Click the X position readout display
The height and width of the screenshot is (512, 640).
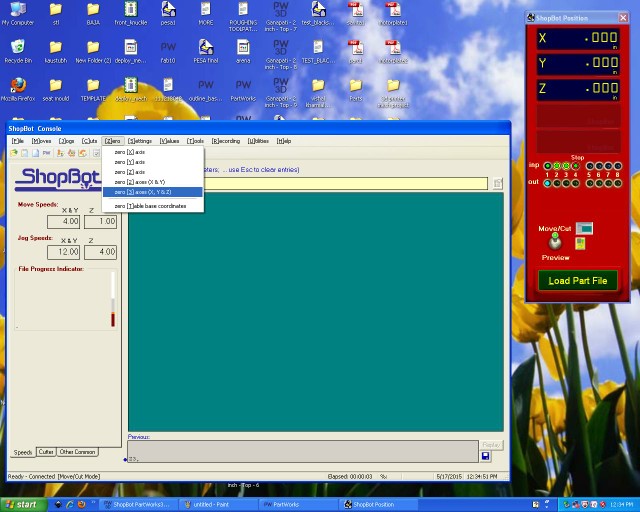[x=578, y=38]
